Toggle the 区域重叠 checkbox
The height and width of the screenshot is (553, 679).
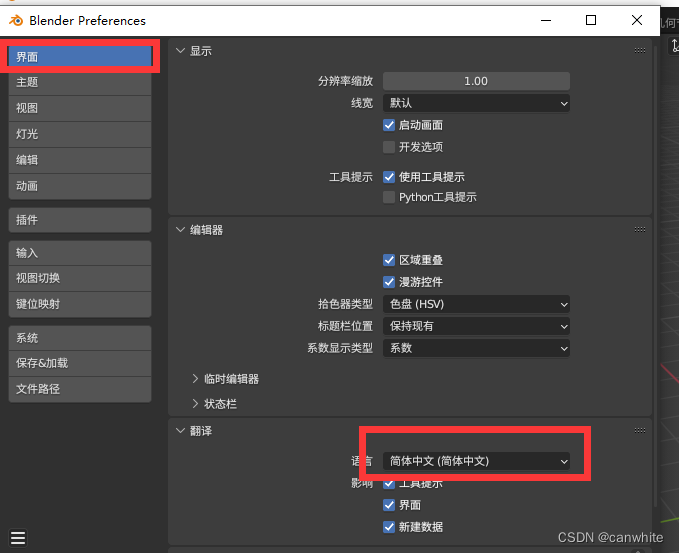click(389, 260)
